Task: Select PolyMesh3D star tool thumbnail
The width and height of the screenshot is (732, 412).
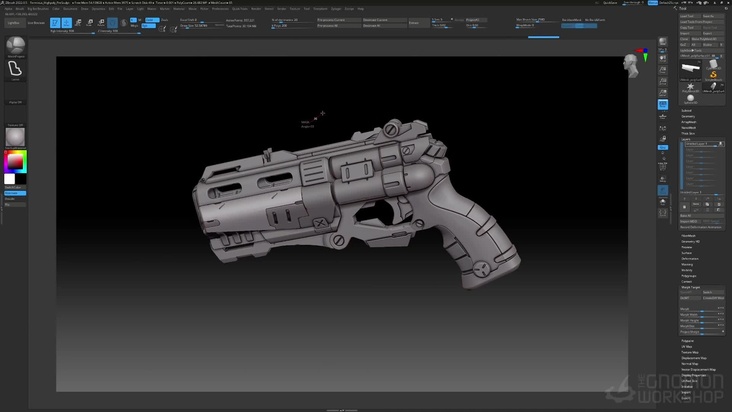Action: tap(690, 87)
